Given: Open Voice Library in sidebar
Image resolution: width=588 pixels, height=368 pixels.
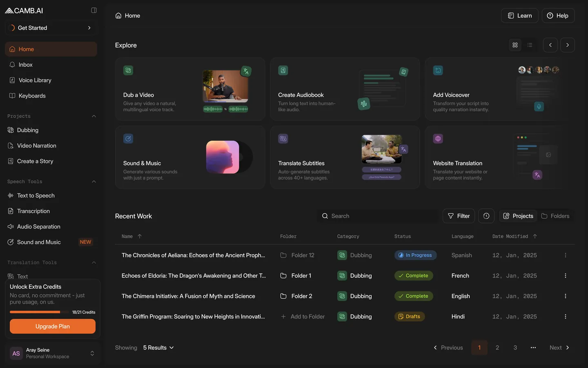Looking at the screenshot, I should click(x=51, y=80).
